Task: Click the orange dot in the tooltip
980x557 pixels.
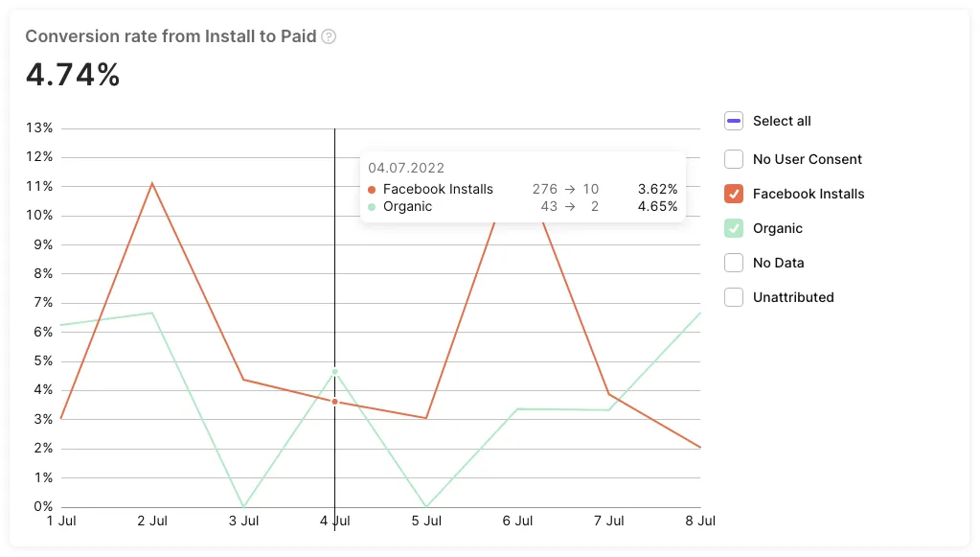Action: tap(372, 190)
